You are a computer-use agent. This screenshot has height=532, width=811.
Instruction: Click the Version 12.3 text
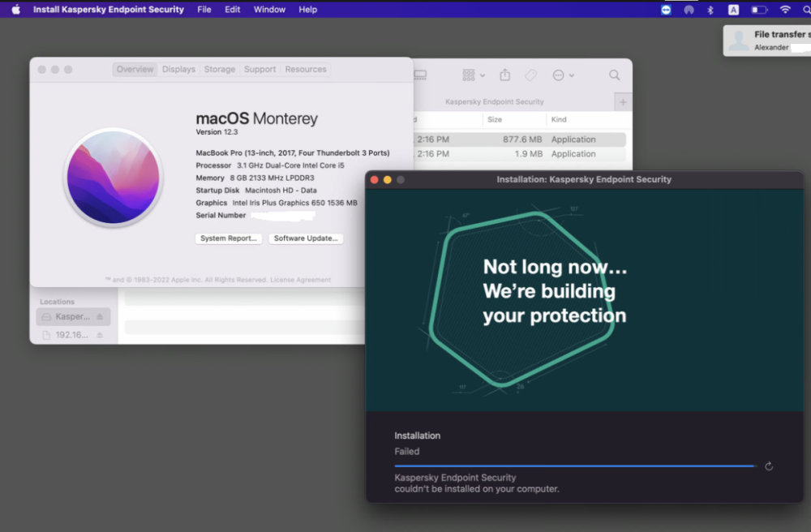coord(217,132)
